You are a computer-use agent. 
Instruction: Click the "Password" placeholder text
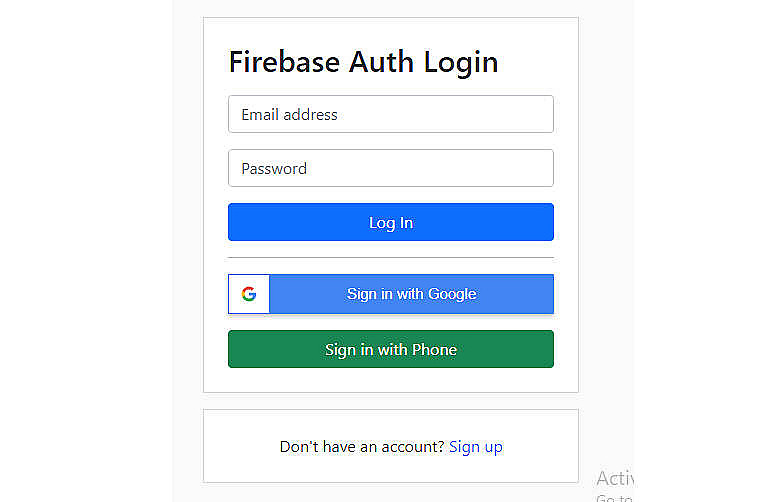click(274, 168)
